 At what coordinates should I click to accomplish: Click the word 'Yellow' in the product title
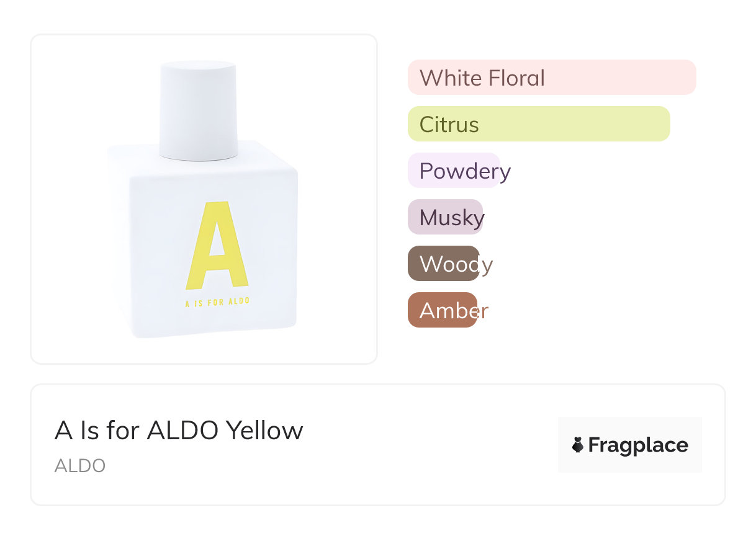[264, 431]
